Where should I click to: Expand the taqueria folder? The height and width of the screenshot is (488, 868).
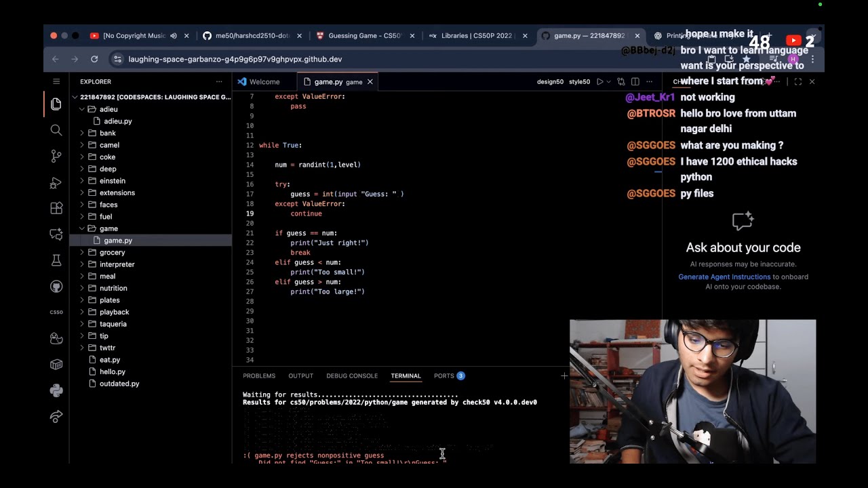click(x=82, y=324)
